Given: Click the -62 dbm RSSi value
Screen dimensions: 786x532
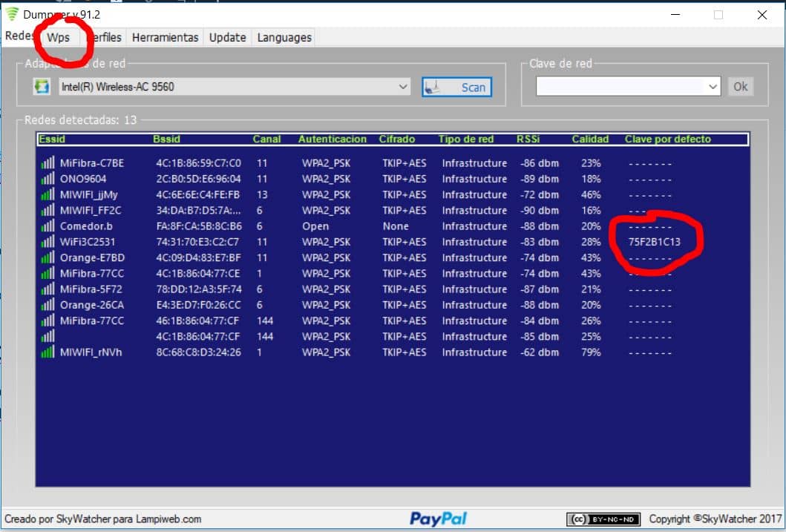Looking at the screenshot, I should (x=540, y=352).
